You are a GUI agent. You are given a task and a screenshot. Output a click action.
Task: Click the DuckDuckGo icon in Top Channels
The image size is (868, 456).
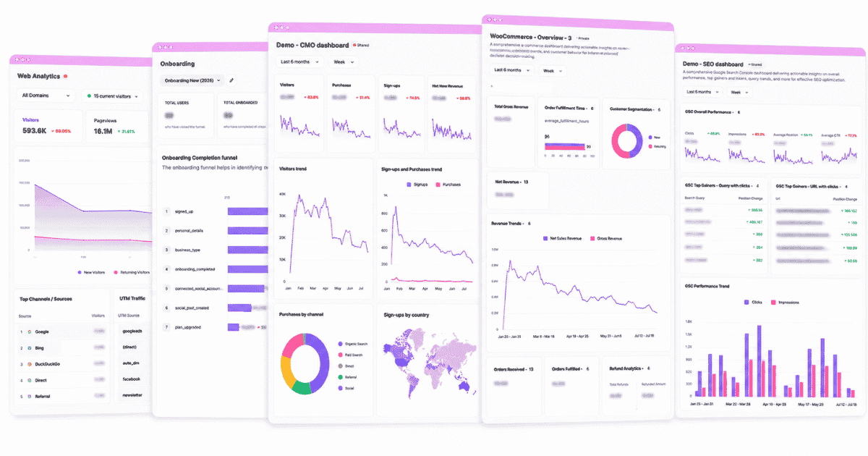pos(29,363)
